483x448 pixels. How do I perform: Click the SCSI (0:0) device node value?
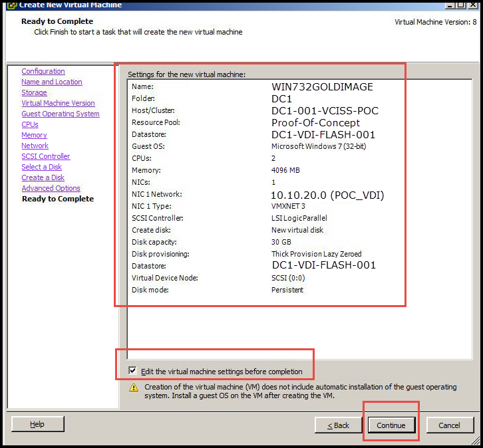(x=288, y=278)
